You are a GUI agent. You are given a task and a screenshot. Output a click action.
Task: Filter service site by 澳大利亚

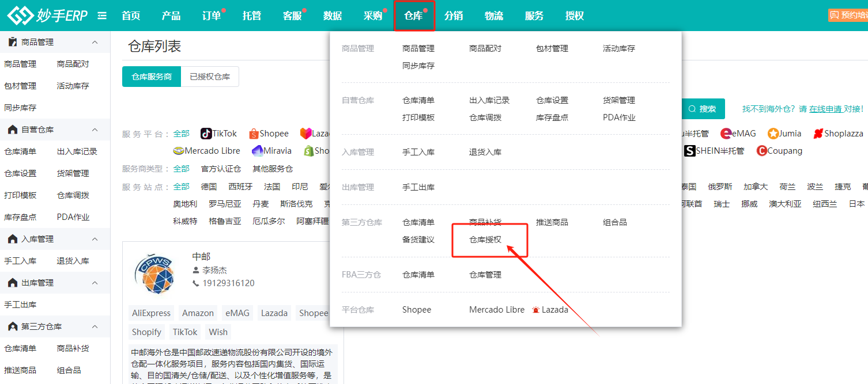coord(785,204)
